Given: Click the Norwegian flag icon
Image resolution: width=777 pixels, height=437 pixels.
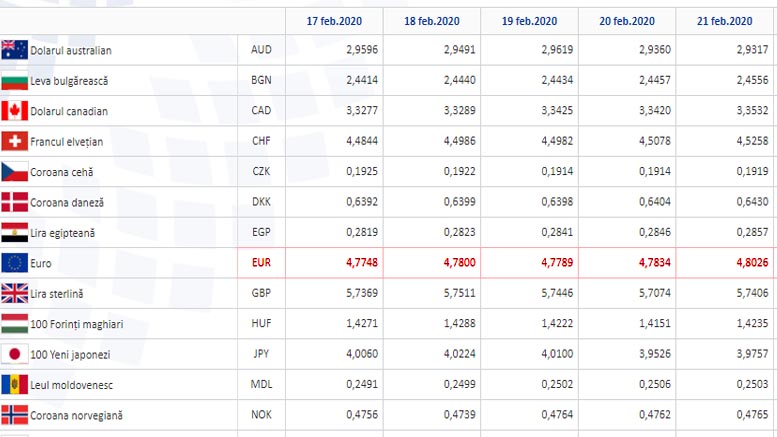Looking at the screenshot, I should coord(14,414).
